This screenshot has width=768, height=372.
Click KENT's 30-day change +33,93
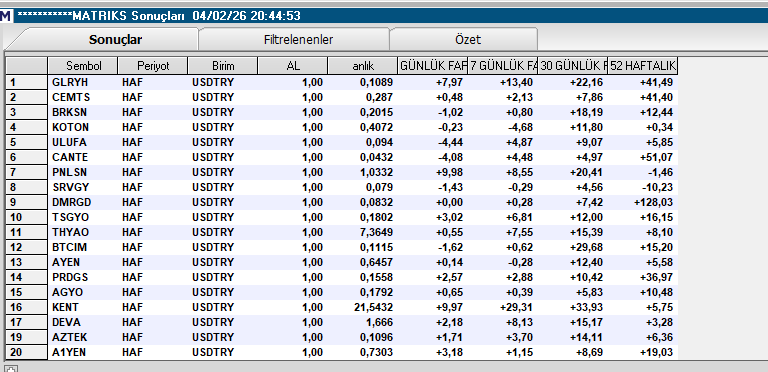[x=586, y=307]
